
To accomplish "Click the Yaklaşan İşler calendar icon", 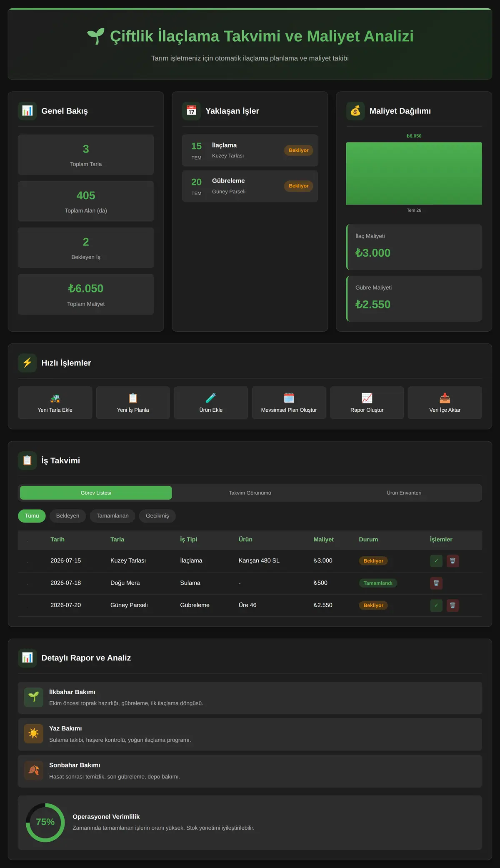I will [x=191, y=111].
